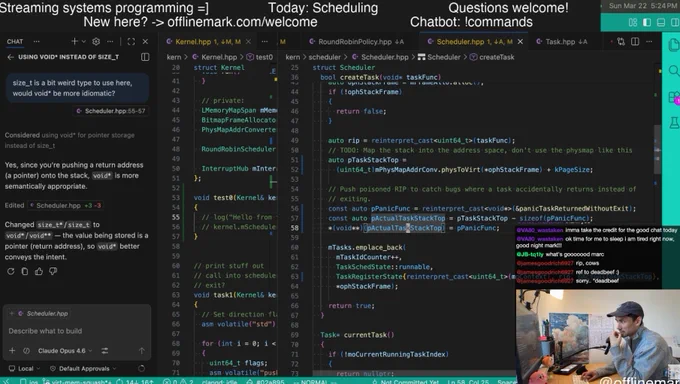Add context with the input plus button
Viewport: 680px width, 384px height.
coord(12,351)
